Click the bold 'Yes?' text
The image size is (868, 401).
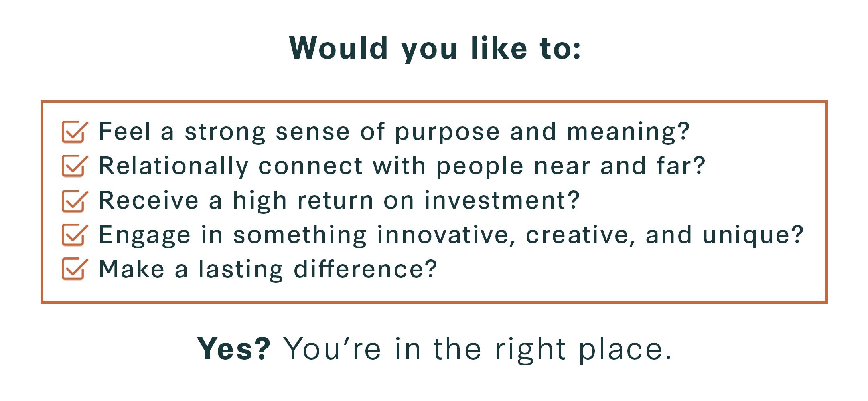click(234, 349)
